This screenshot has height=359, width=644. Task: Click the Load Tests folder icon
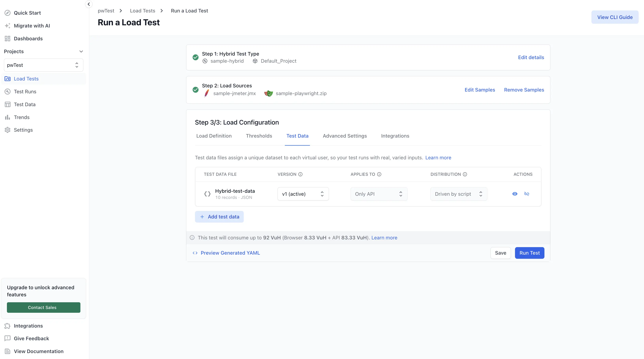[8, 79]
